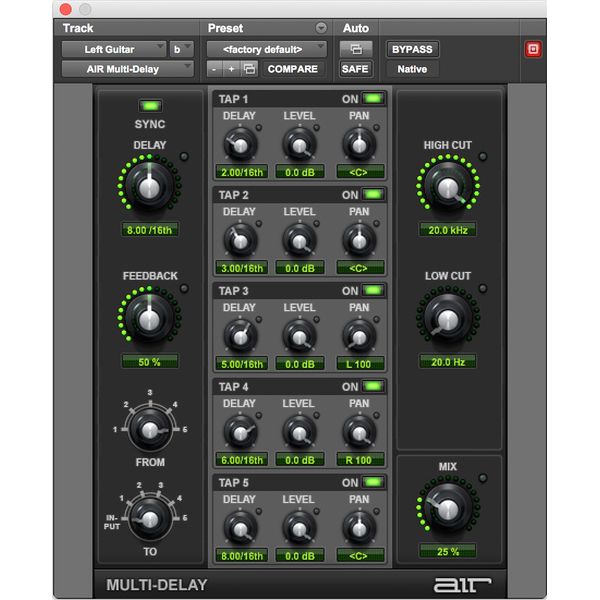Screen dimensions: 600x600
Task: Click the red target plug-in button
Action: 533,49
